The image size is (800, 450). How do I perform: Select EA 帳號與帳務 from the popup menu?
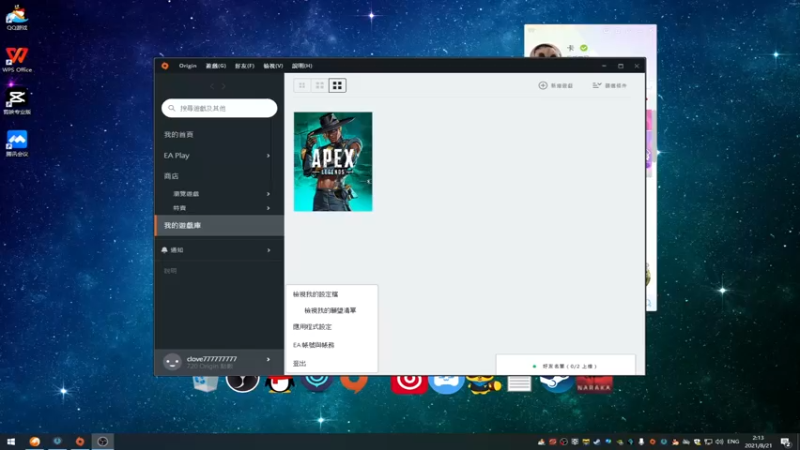pos(314,345)
